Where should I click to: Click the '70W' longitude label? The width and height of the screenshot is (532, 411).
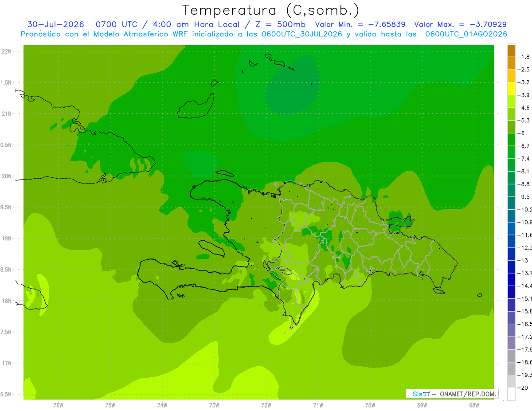(370, 405)
